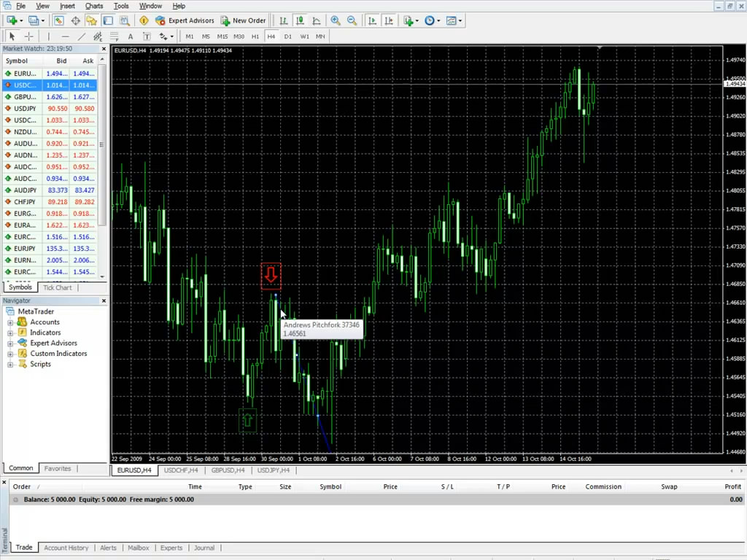Toggle the M30 timeframe button
This screenshot has width=747, height=560.
(239, 36)
